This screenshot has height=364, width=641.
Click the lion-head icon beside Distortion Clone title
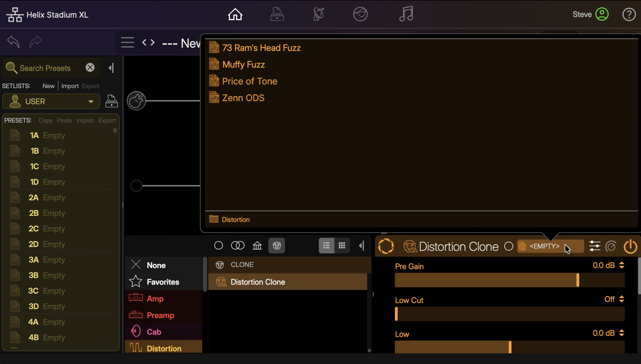[x=409, y=246]
